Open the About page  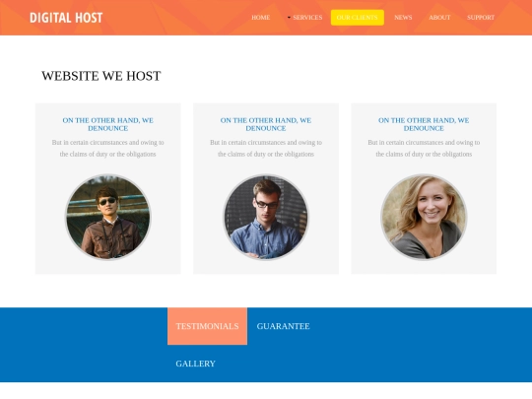tap(439, 18)
